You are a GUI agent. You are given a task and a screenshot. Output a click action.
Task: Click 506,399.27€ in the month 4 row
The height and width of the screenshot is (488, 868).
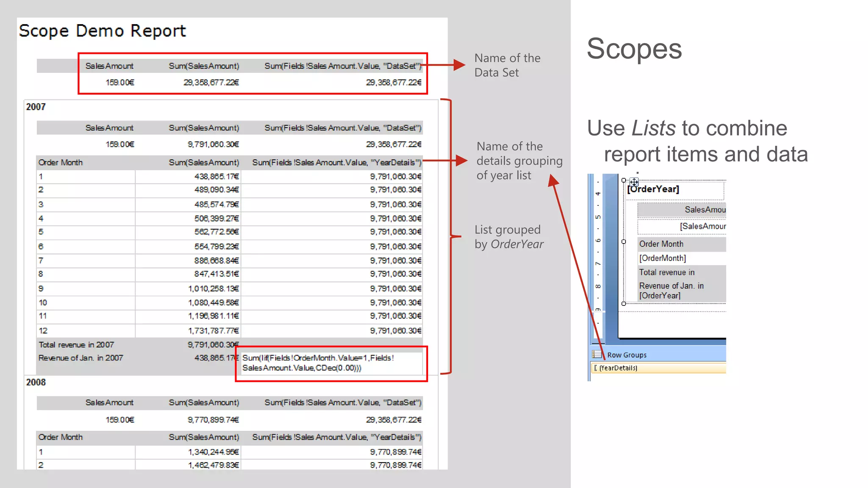tap(217, 218)
